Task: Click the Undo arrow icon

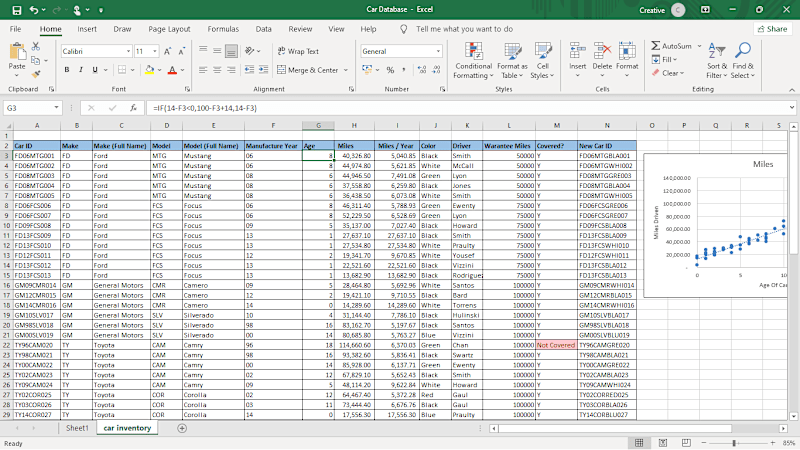Action: [x=34, y=10]
